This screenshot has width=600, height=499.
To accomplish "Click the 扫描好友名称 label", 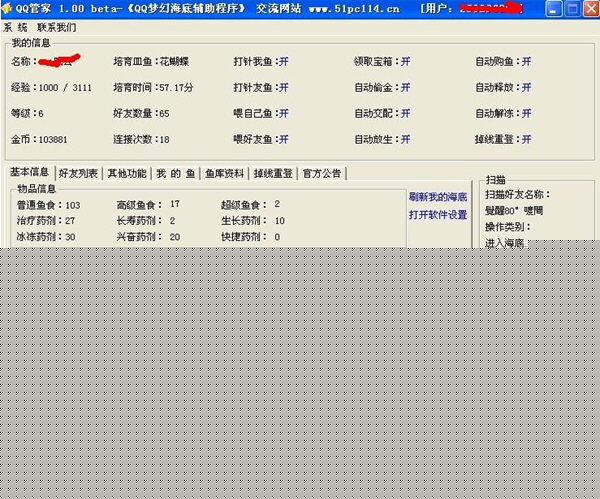I will click(518, 194).
